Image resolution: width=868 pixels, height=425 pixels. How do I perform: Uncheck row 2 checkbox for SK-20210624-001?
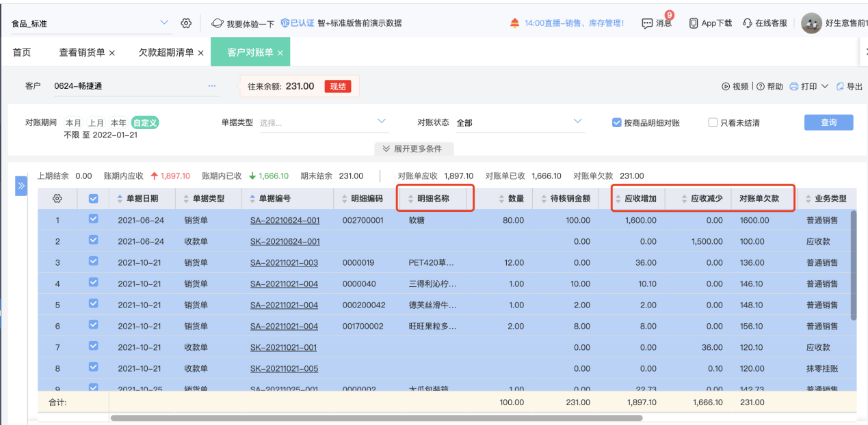pos(94,241)
